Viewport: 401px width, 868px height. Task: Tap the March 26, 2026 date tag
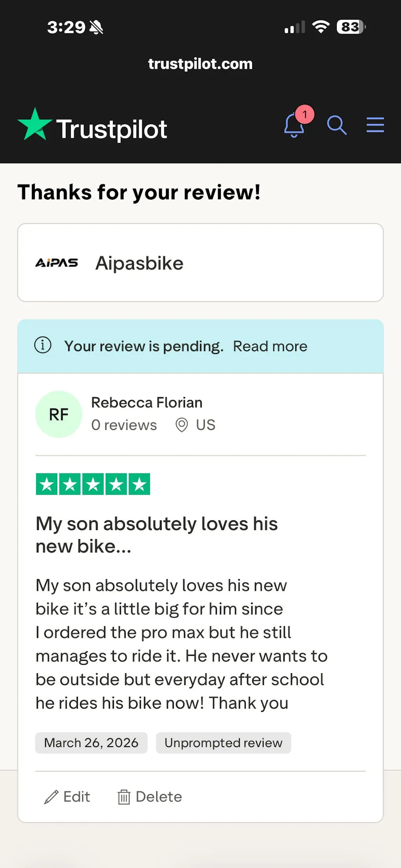[91, 743]
